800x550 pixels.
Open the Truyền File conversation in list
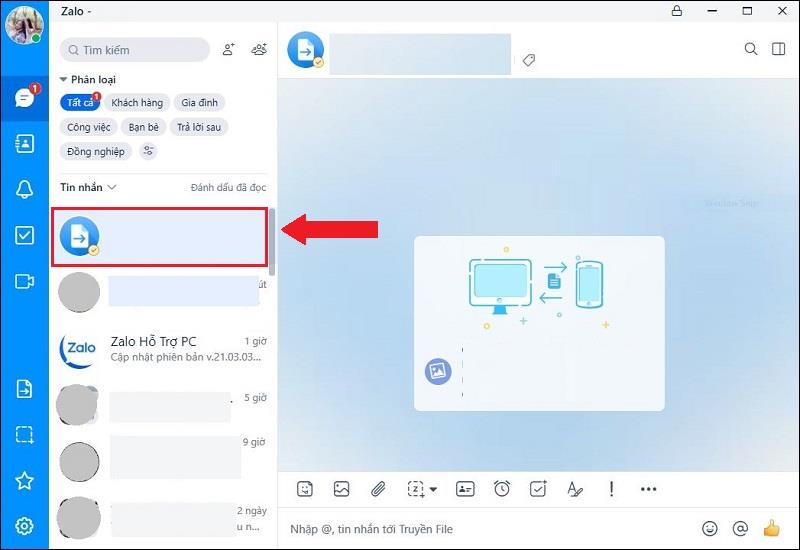coord(159,237)
